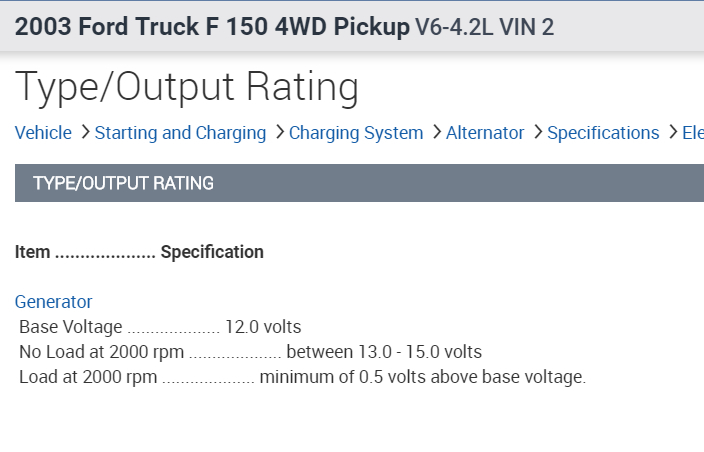
Task: Select the No Load at 2000 rpm row
Action: click(250, 352)
